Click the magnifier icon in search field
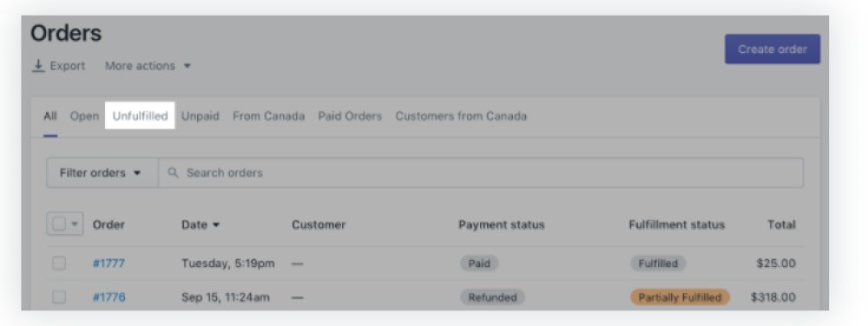 point(174,173)
